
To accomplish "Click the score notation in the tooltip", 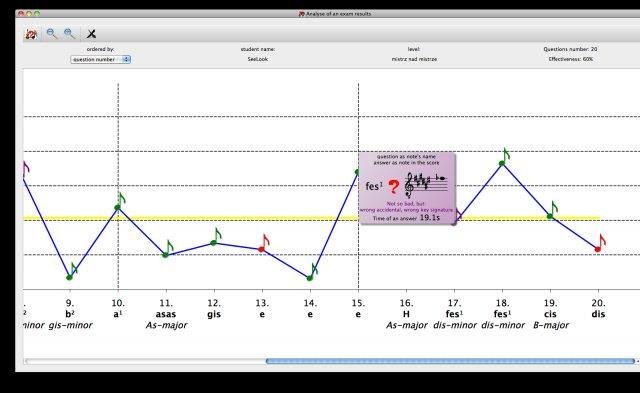I will pyautogui.click(x=425, y=184).
